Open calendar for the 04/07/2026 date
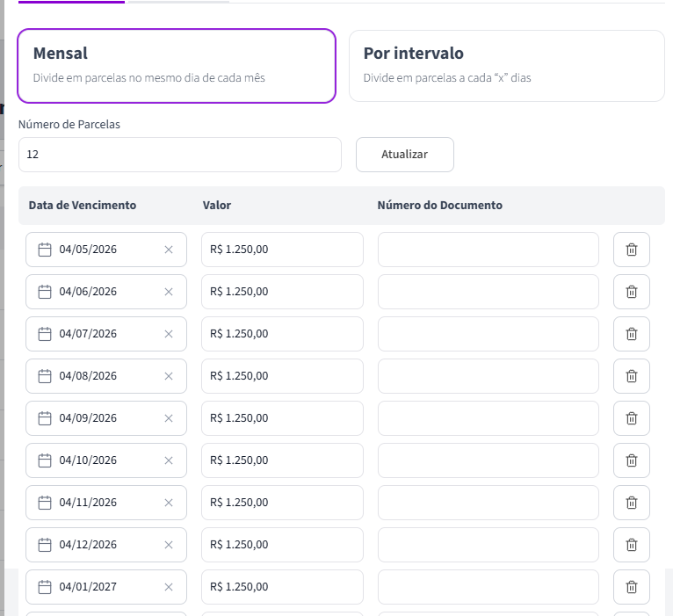Screen dimensions: 673x616 45,334
